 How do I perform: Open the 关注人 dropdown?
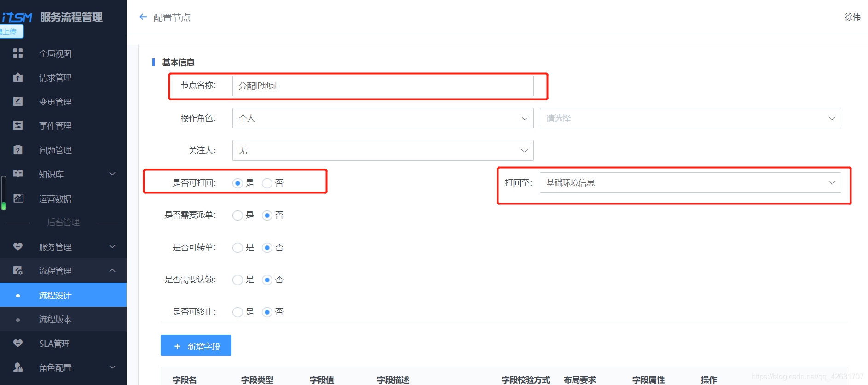[x=383, y=151]
